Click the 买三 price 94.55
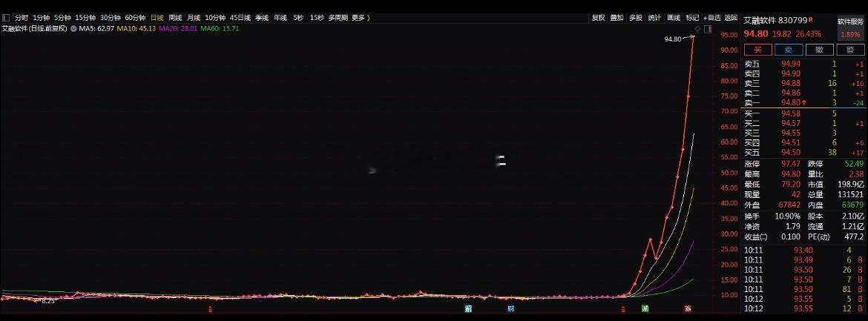868x321 pixels. [791, 133]
